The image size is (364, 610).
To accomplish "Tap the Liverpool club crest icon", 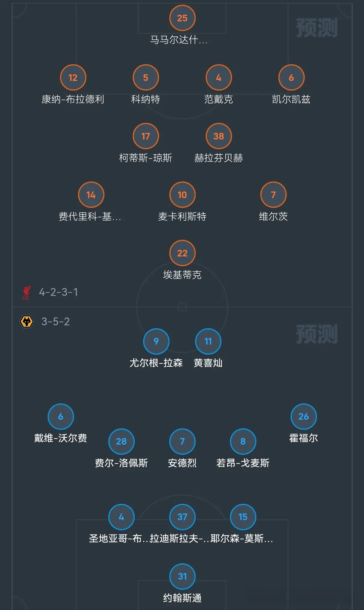I will (27, 292).
